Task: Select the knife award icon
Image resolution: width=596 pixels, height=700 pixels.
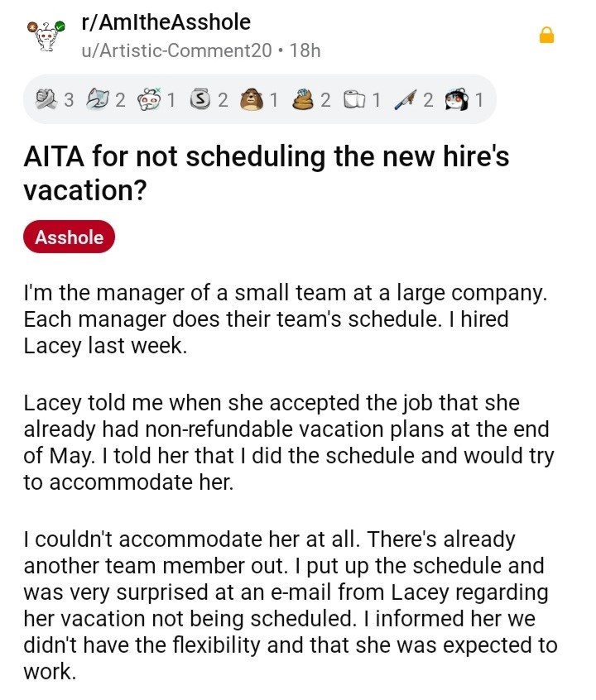Action: [x=406, y=100]
